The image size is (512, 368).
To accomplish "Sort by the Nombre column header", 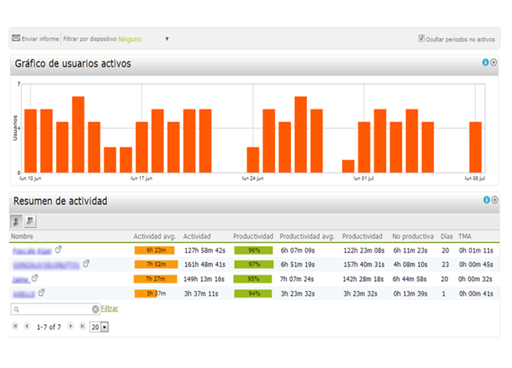I will coord(22,236).
